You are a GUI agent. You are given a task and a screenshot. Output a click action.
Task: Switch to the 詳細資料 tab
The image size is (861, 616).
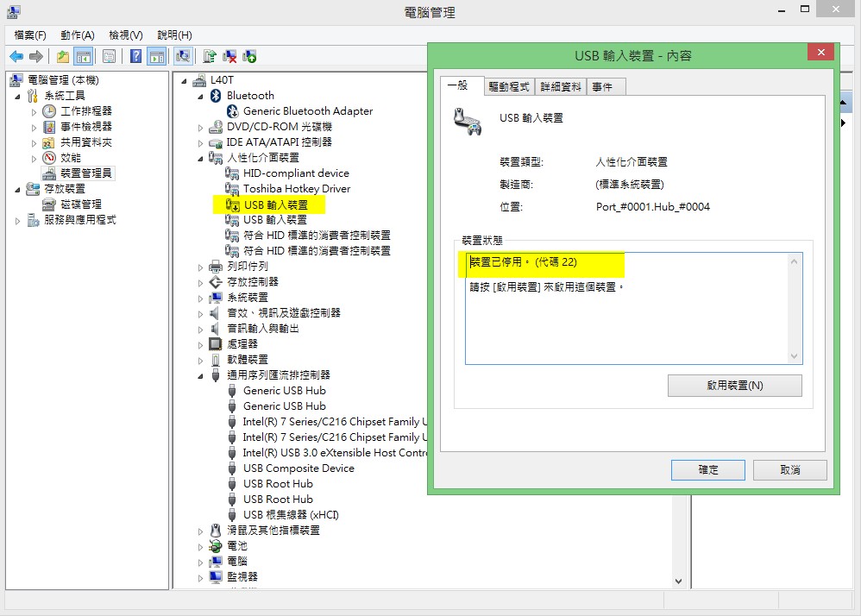click(x=560, y=86)
